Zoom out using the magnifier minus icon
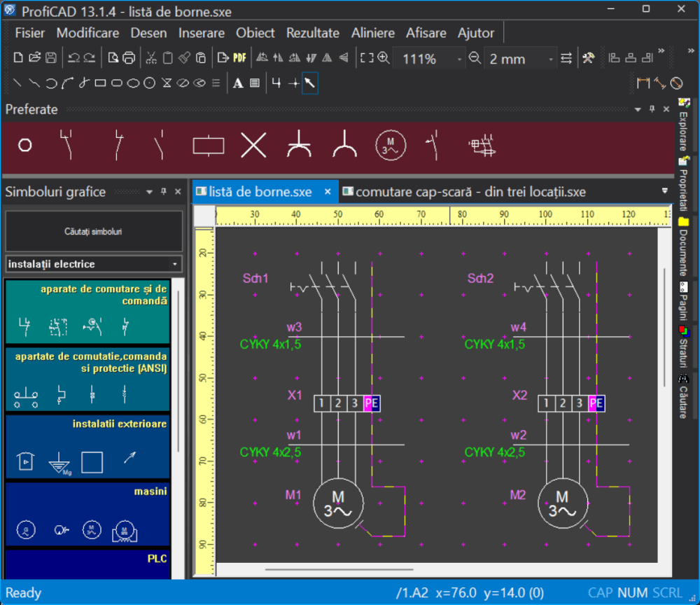This screenshot has height=605, width=700. (x=475, y=58)
